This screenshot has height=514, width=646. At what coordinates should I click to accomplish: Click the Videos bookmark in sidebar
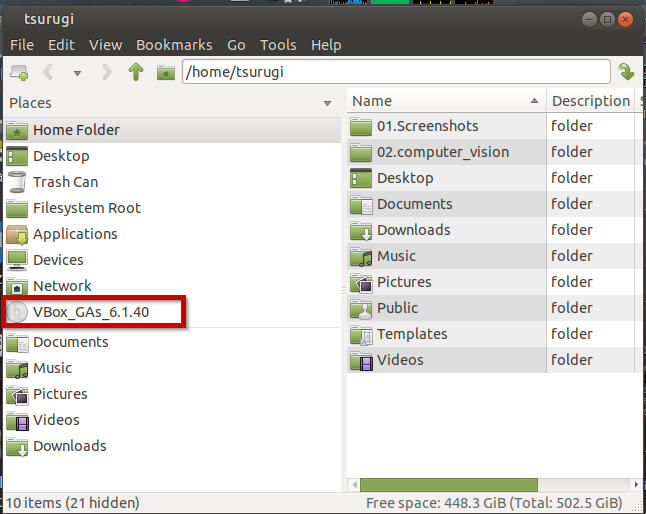point(172,420)
